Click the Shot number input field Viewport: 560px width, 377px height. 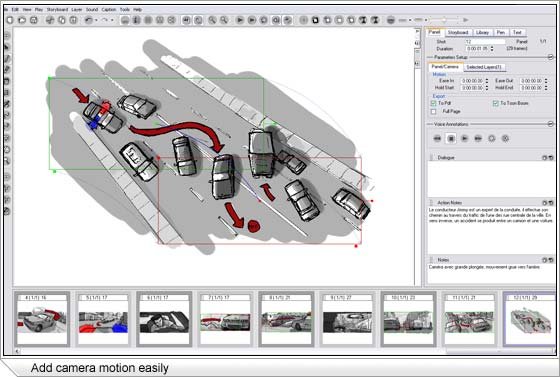tap(485, 42)
